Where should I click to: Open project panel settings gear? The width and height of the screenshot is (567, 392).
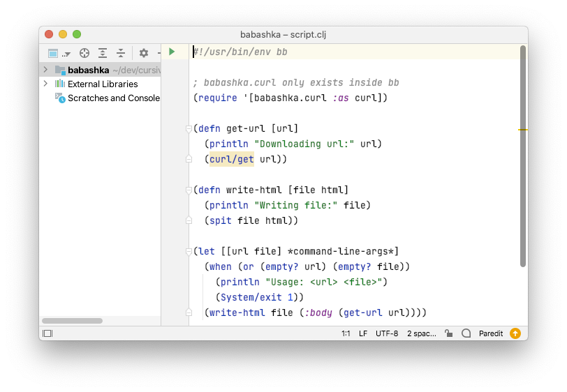tap(144, 54)
